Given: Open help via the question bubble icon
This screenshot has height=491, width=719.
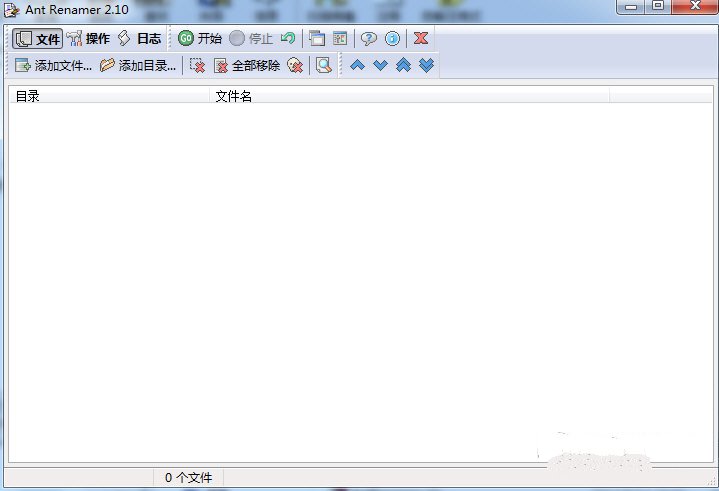Looking at the screenshot, I should point(369,39).
